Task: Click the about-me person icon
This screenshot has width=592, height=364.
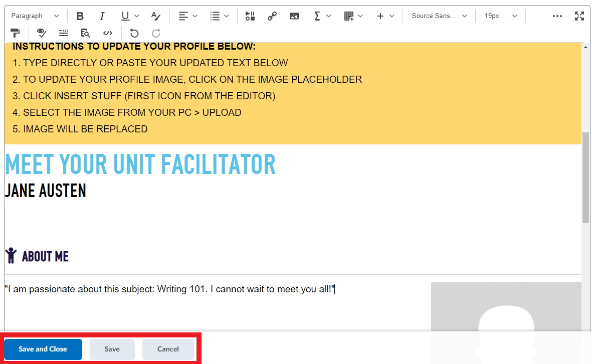Action: [11, 256]
